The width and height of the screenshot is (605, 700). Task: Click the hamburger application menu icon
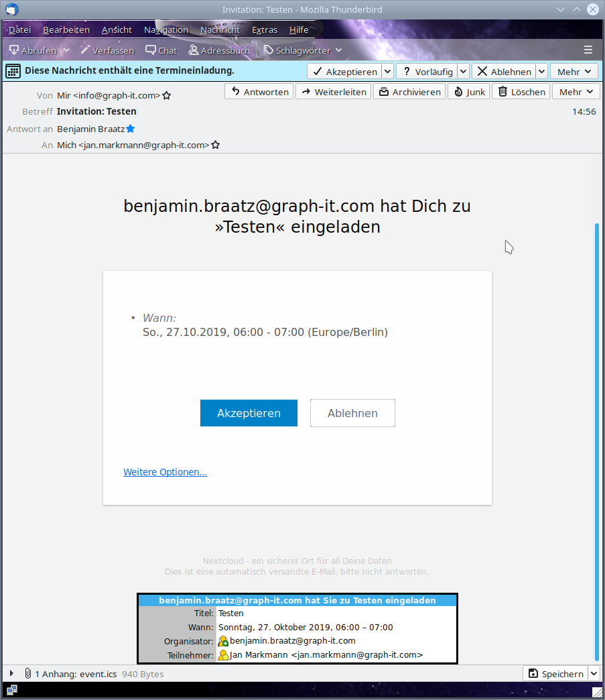(x=588, y=50)
